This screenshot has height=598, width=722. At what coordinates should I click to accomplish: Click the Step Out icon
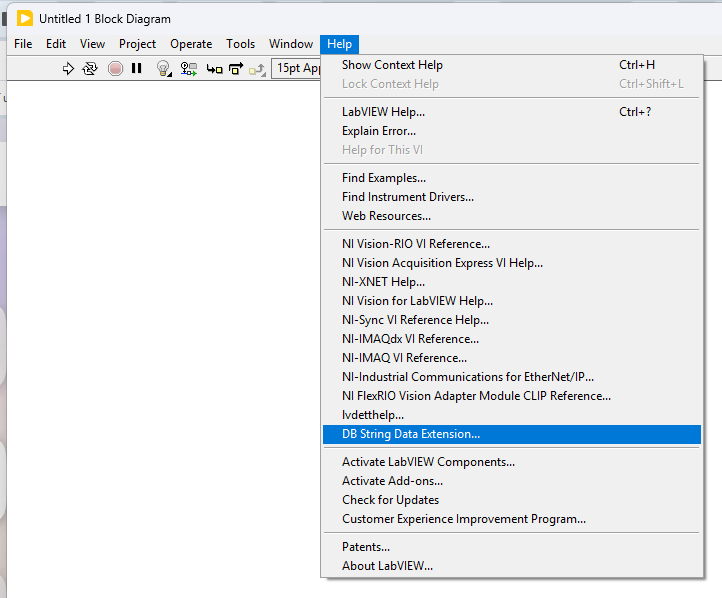click(x=257, y=70)
